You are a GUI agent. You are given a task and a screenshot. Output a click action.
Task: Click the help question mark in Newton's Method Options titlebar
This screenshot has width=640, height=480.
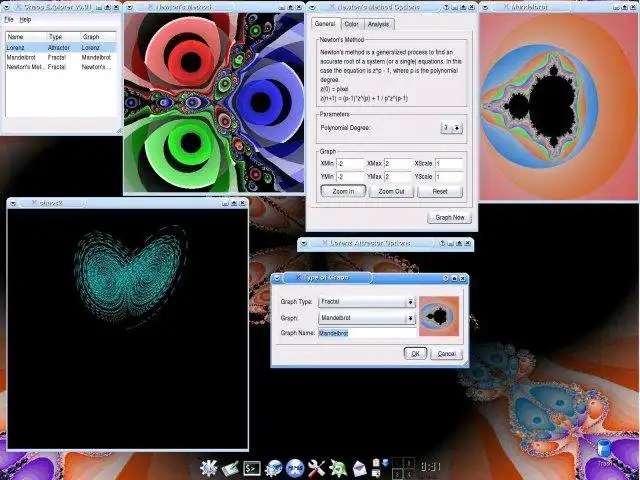tap(447, 7)
